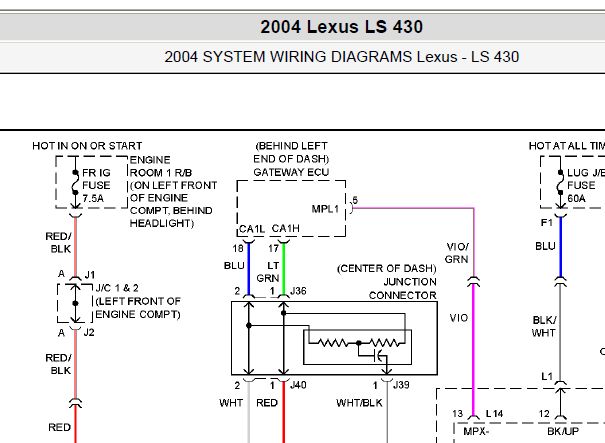The height and width of the screenshot is (443, 605).
Task: Click pin number "13" next to L14
Action: [458, 414]
